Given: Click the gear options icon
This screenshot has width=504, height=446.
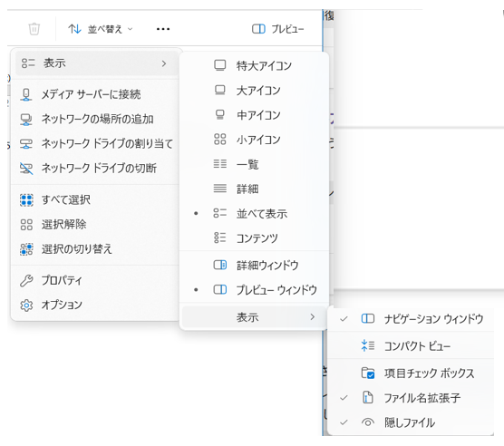Looking at the screenshot, I should 26,305.
